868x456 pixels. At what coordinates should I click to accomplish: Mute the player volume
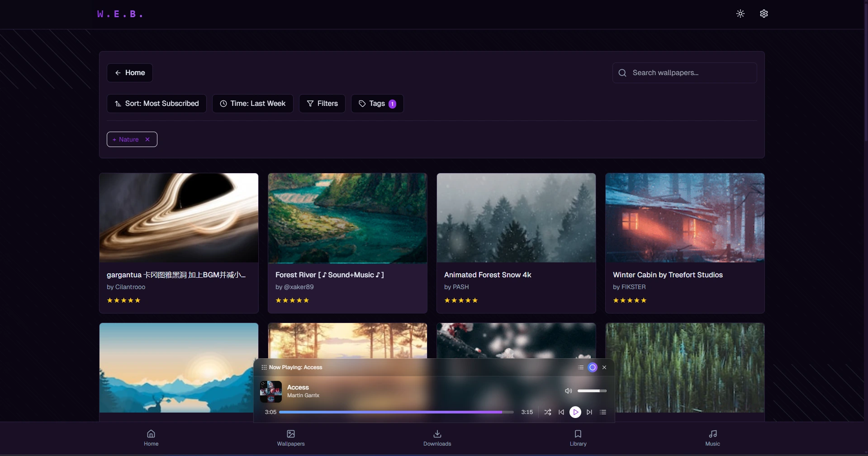(569, 391)
